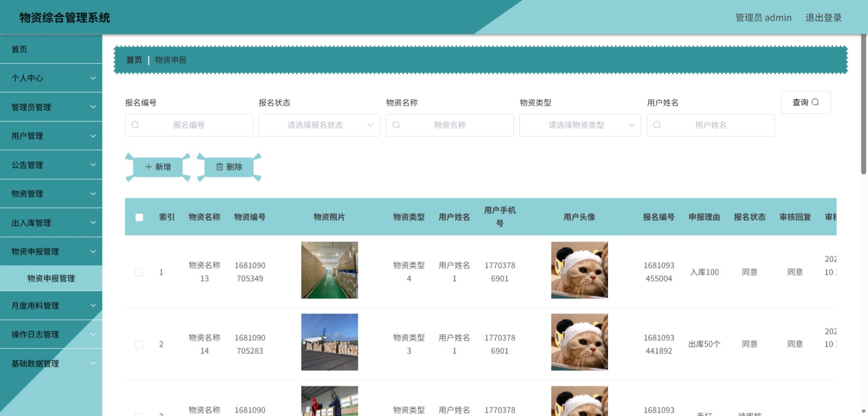This screenshot has width=868, height=416.
Task: Select the 物资申报管理 submenu item
Action: 51,278
